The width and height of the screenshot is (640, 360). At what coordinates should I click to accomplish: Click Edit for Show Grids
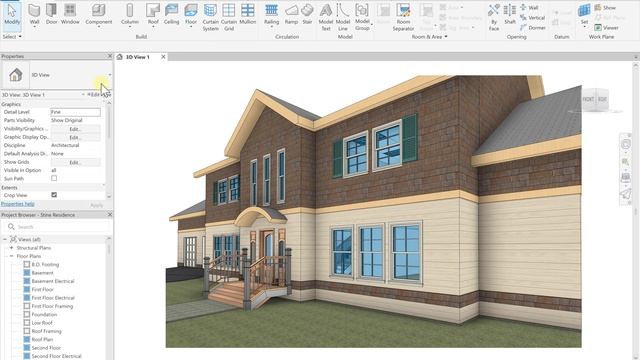[x=75, y=162]
